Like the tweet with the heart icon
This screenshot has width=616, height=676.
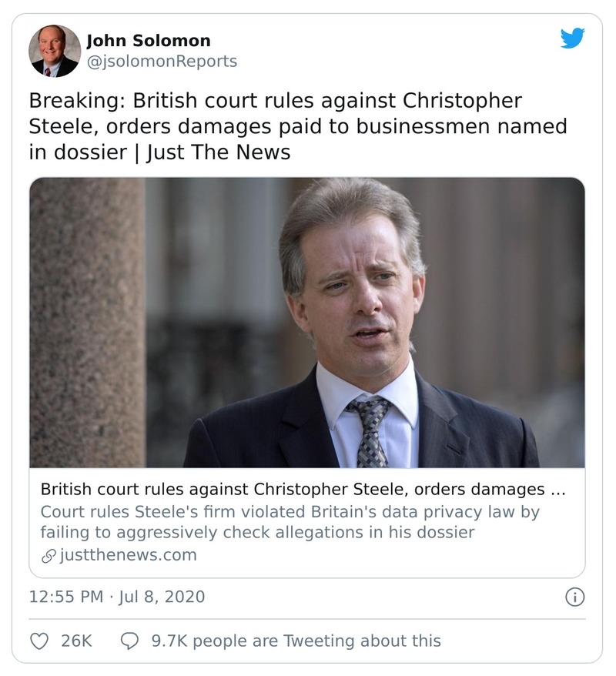38,641
